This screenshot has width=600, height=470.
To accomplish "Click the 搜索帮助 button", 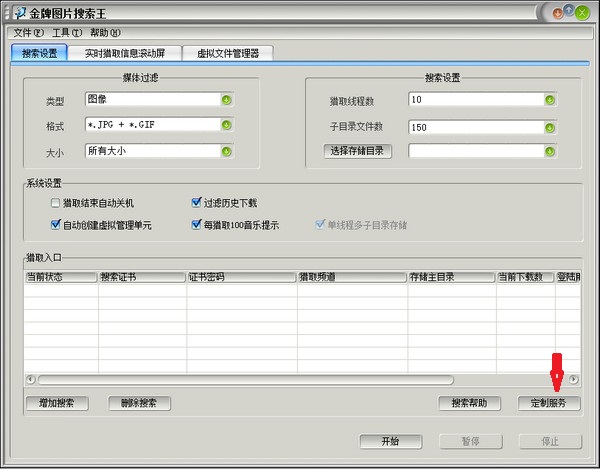I will [x=469, y=403].
